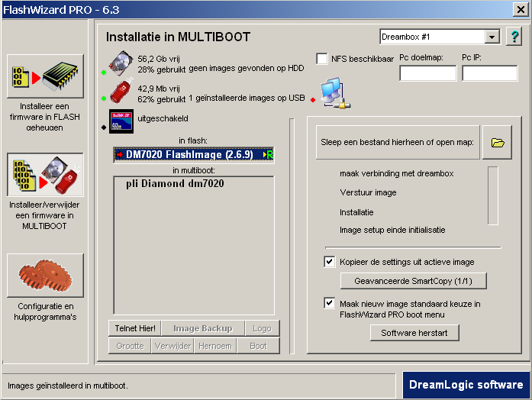Screen dimensions: 532x400
Task: Click the Telnet Hier! button
Action: click(135, 328)
